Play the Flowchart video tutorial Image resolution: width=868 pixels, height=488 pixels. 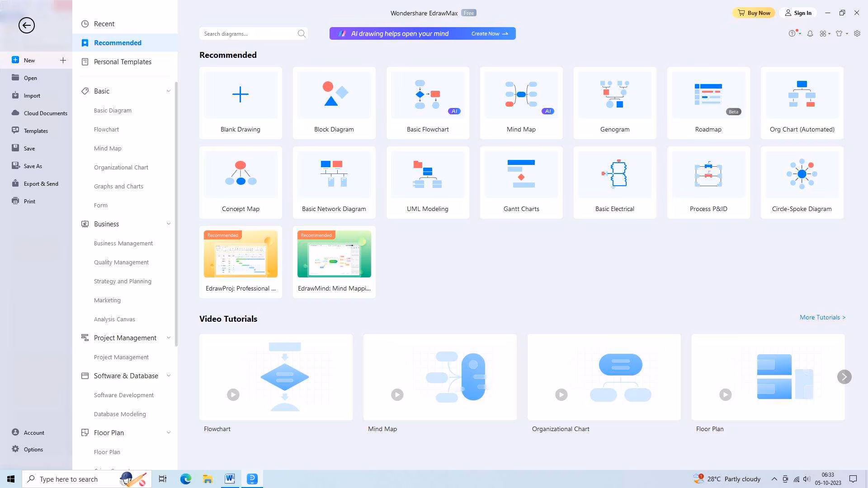[233, 394]
